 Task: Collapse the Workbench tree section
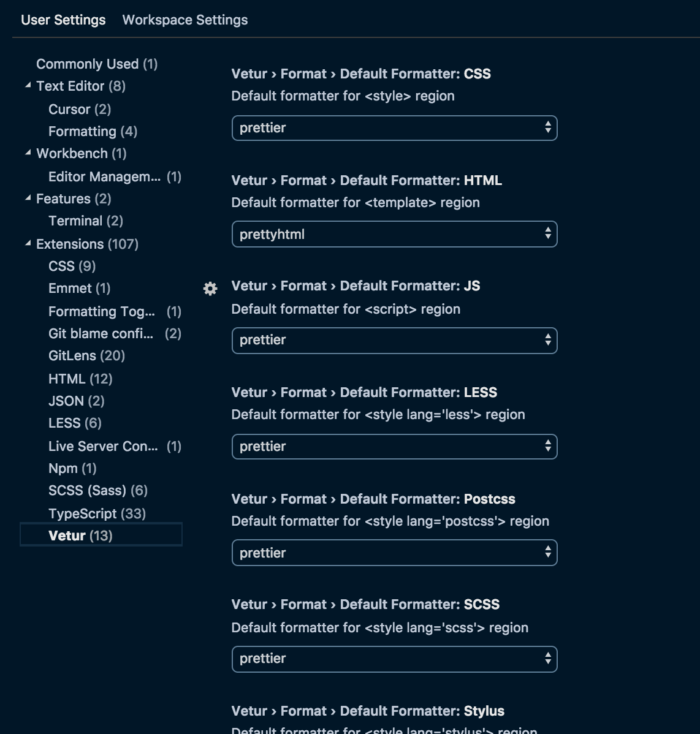pos(28,153)
